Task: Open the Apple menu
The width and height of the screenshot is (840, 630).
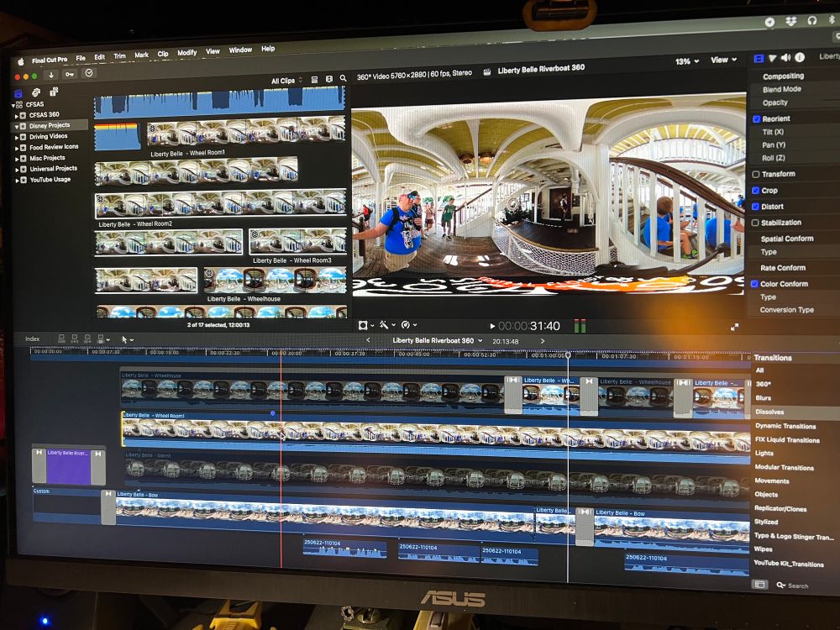Action: point(20,61)
